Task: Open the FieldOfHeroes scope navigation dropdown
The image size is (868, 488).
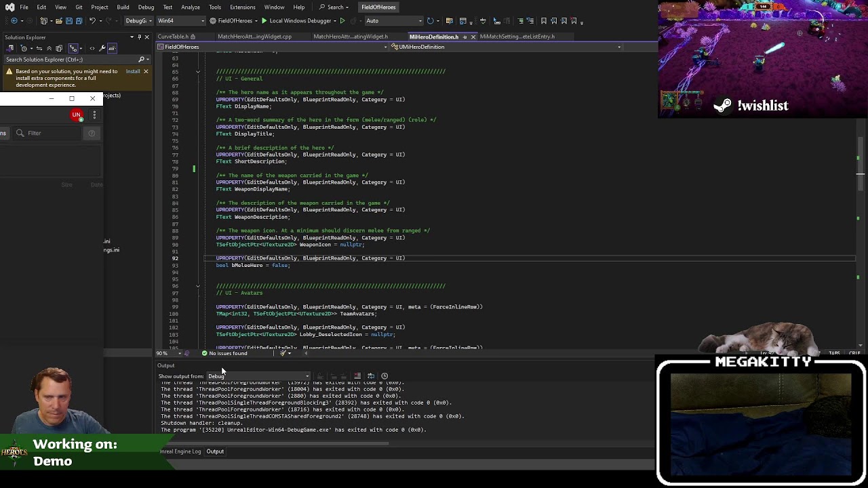Action: [271, 47]
